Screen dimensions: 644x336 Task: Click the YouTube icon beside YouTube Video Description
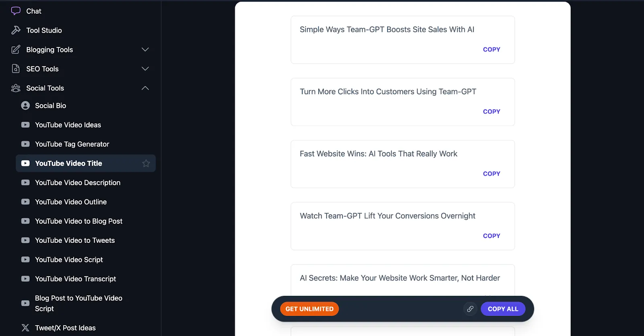tap(25, 182)
